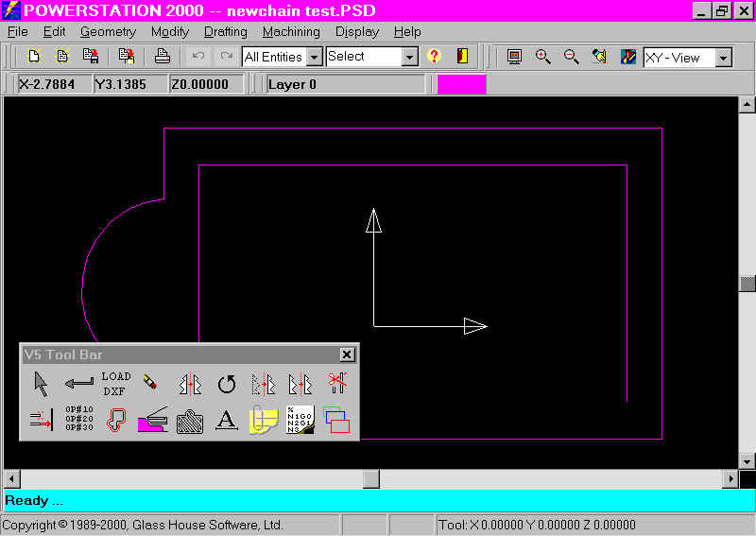Screen dimensions: 756x536
Task: Click the horizontal scrollbar right arrow
Action: click(x=730, y=479)
